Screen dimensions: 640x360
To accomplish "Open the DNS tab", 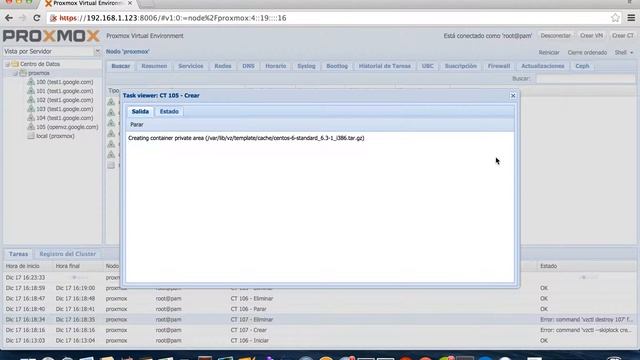I will [248, 66].
